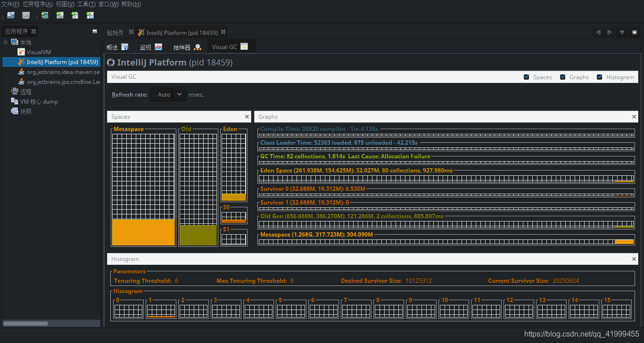Open the 帮助(H) menu
Screen dimensions: 644x343
[x=131, y=4]
